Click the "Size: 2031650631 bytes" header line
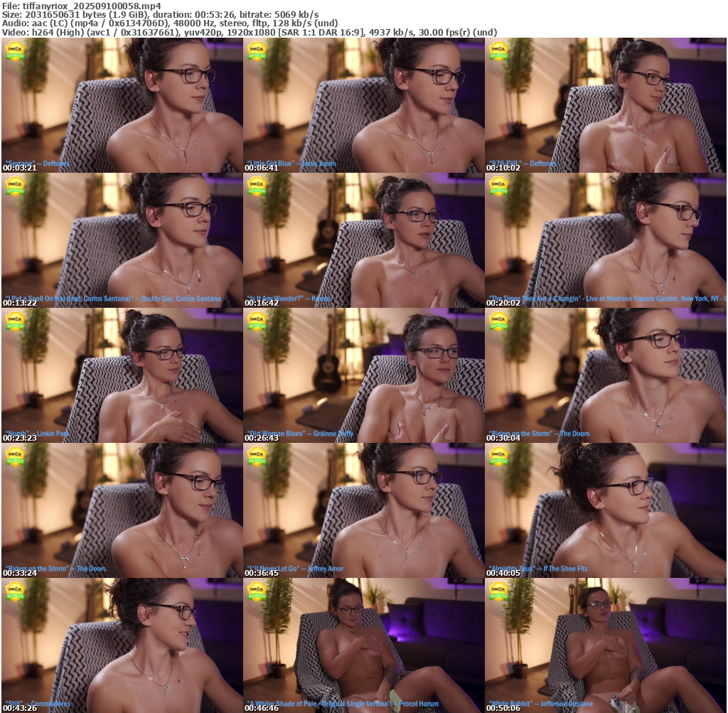The height and width of the screenshot is (713, 728). (160, 15)
